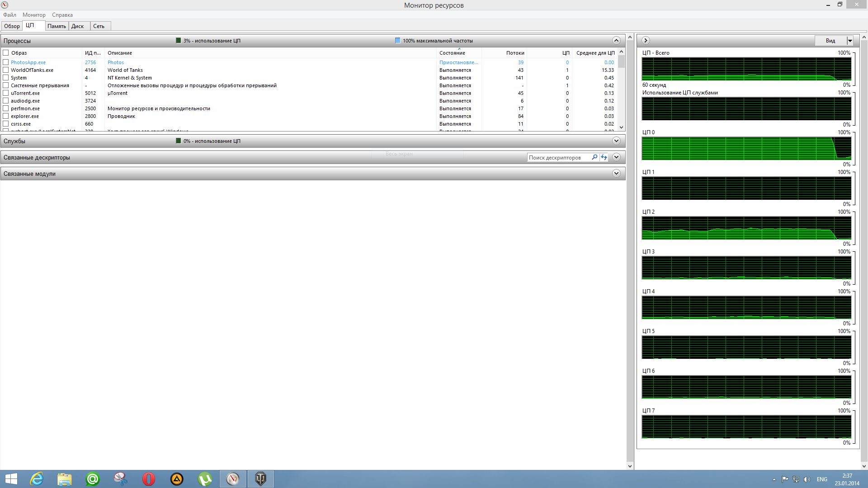Switch to the Память tab
This screenshot has height=488, width=868.
coord(57,26)
